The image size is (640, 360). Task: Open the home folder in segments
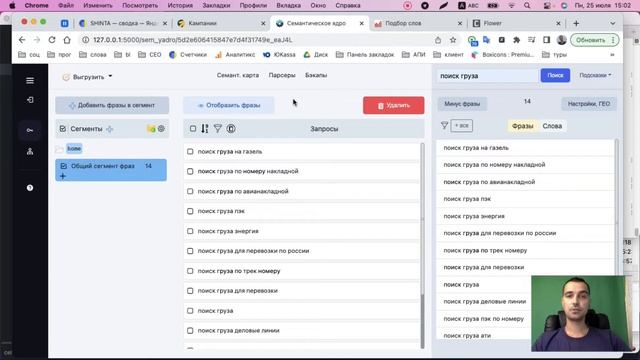[x=74, y=149]
